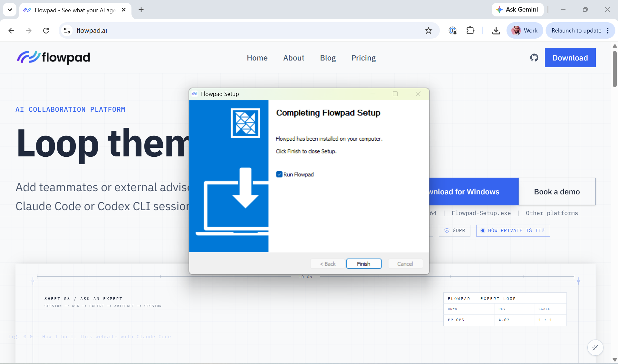Click the 'AI COLLABORATION PLATFORM' tagline text

[70, 109]
